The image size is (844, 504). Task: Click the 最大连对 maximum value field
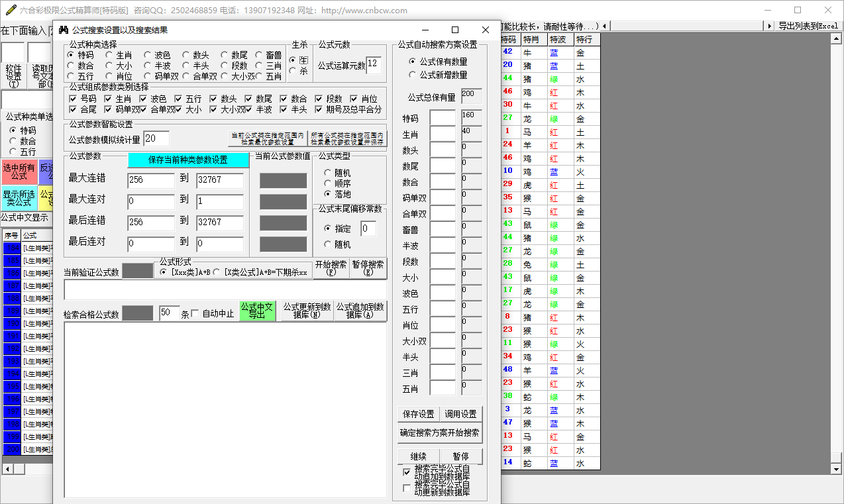click(x=220, y=201)
